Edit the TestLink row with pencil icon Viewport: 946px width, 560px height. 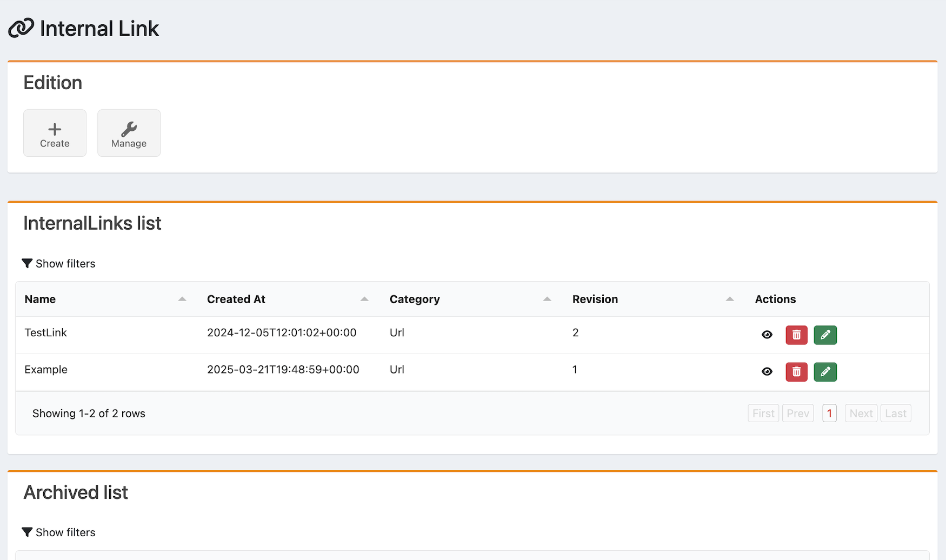click(x=825, y=335)
